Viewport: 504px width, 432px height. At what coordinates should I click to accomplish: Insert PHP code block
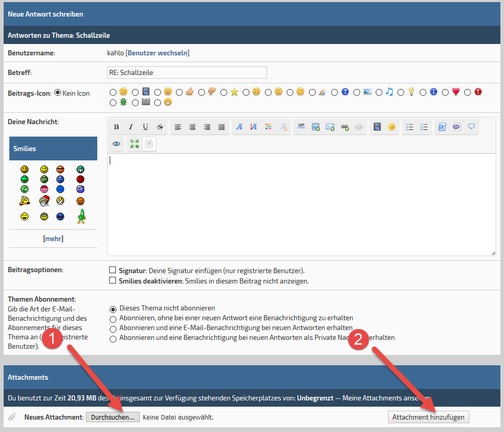[x=456, y=127]
